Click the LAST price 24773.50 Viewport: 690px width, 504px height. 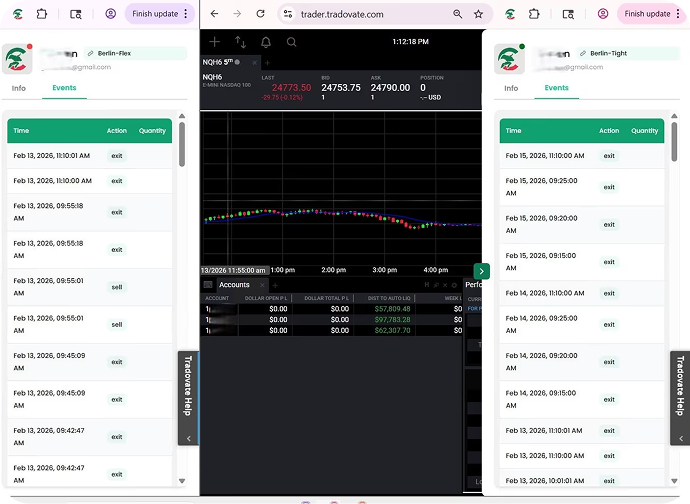pyautogui.click(x=291, y=88)
